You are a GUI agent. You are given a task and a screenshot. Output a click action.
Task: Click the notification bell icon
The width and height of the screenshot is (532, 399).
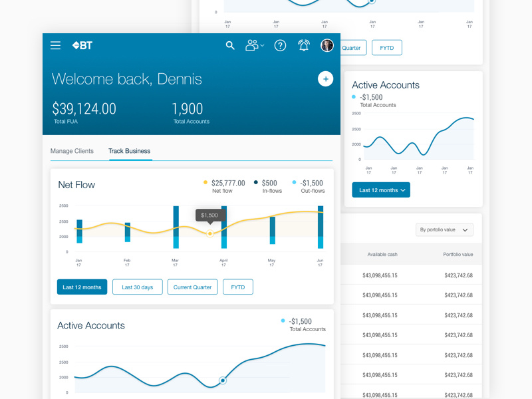point(304,46)
